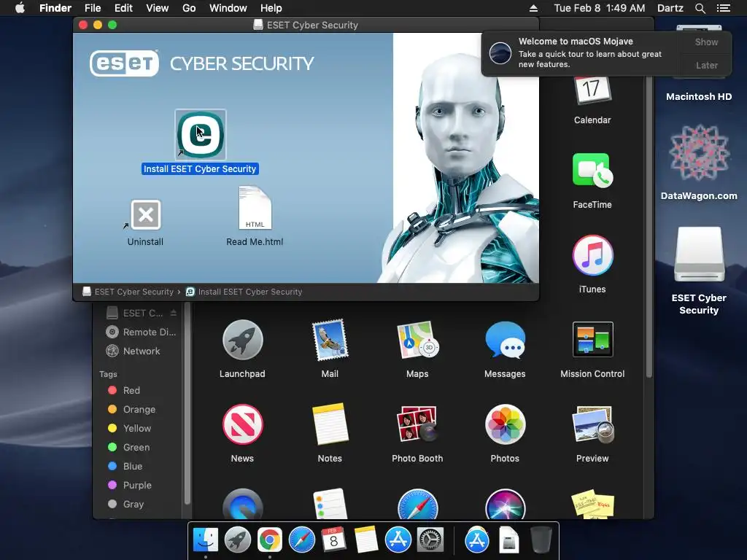This screenshot has height=560, width=747.
Task: Open the Apple menu
Action: [x=20, y=8]
